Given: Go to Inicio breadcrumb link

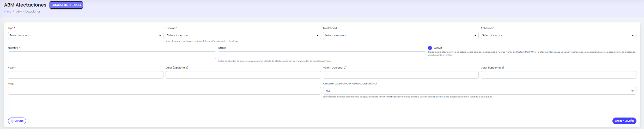Looking at the screenshot, I should coord(8,12).
